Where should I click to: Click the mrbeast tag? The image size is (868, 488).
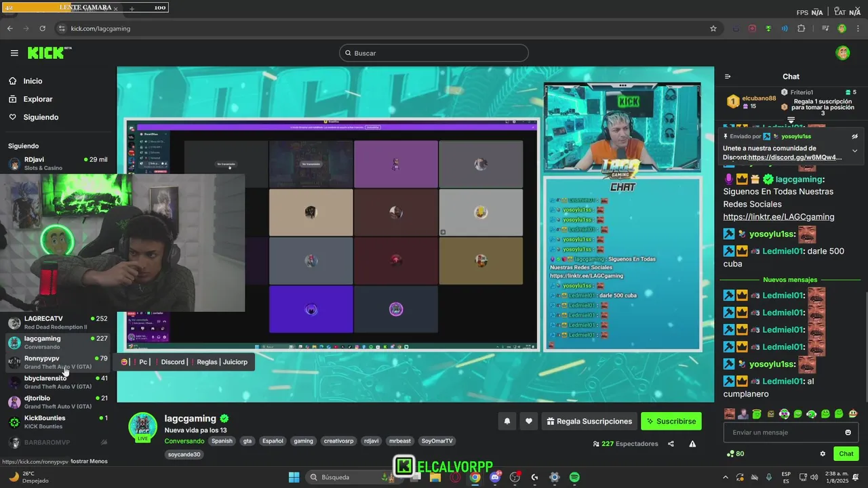tap(400, 441)
